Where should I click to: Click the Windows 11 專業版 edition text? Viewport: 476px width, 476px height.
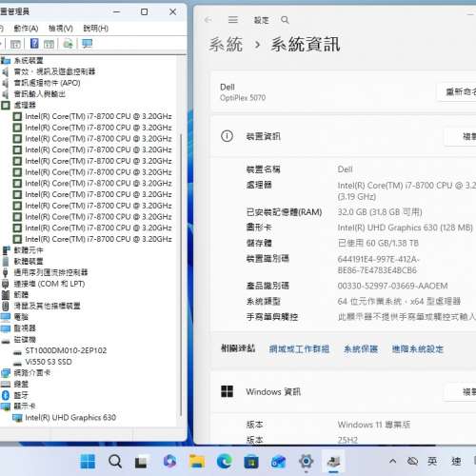click(x=374, y=425)
